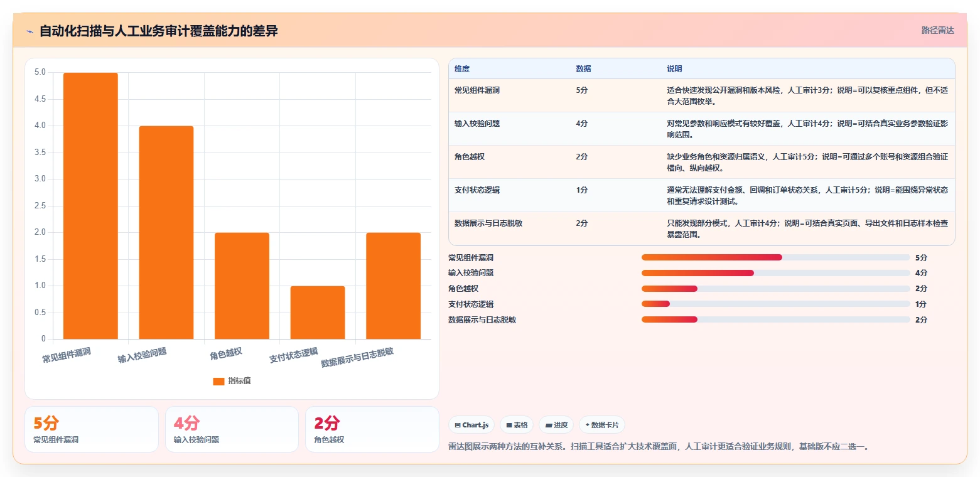This screenshot has width=980, height=477.
Task: Click the title 自动化扫描与人工业务审计覆盖能力的差异
Action: 159,31
